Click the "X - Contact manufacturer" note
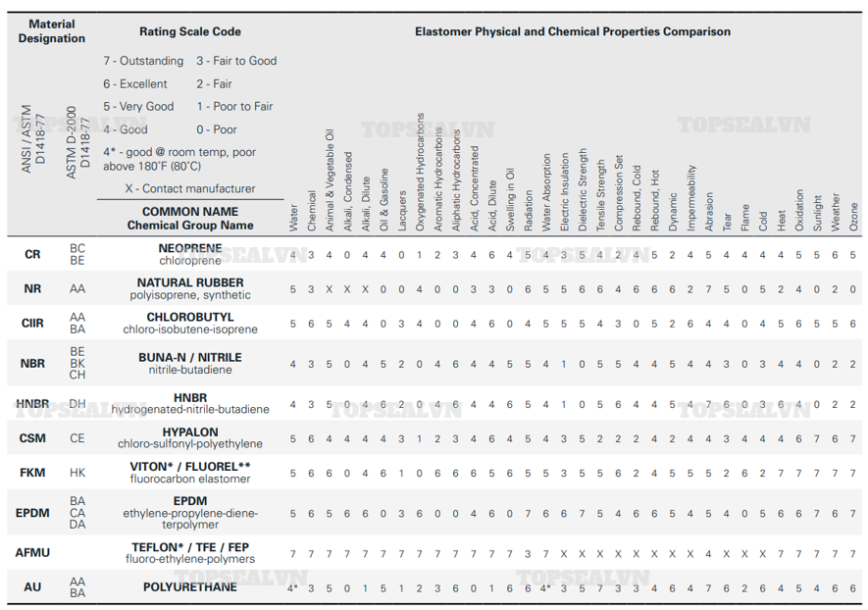The width and height of the screenshot is (868, 610). 190,188
